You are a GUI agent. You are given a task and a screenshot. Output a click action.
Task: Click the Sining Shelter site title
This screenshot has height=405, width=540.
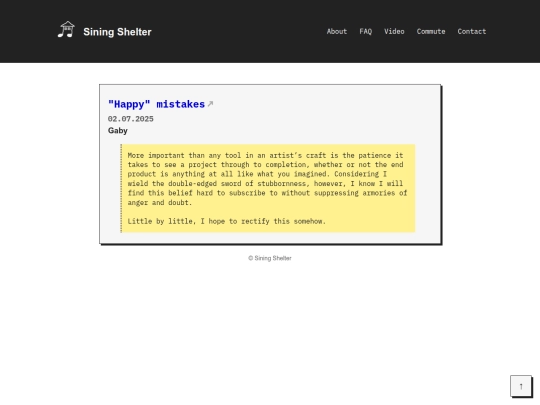pyautogui.click(x=117, y=32)
